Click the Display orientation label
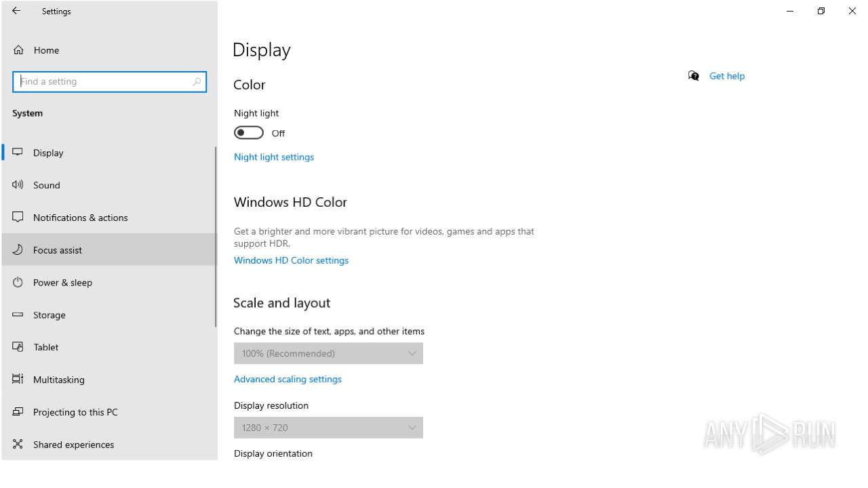 tap(273, 453)
